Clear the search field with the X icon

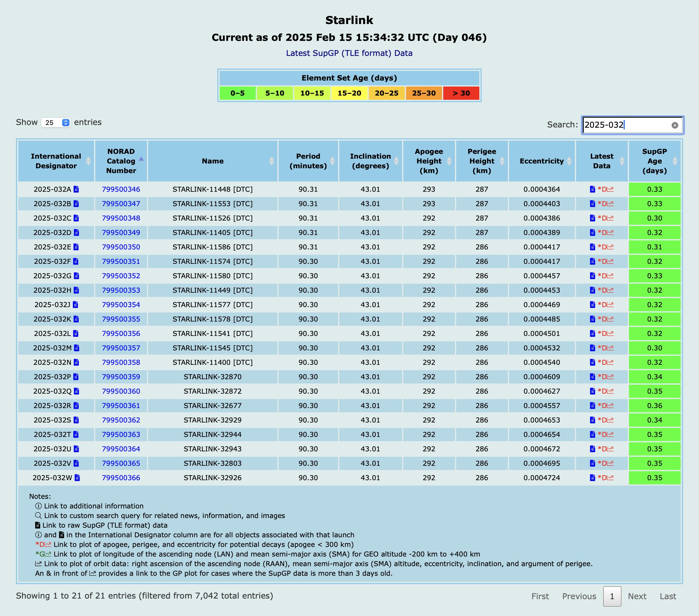[x=675, y=125]
